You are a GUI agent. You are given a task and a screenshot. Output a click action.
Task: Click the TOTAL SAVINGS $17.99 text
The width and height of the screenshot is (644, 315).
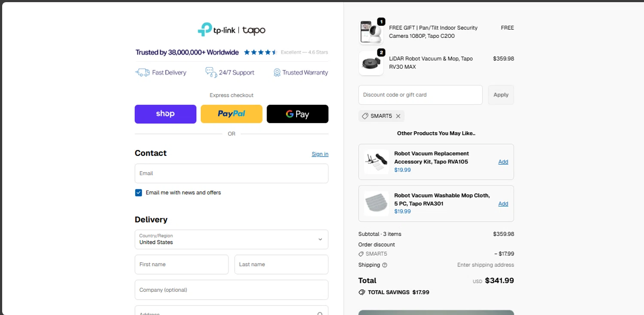[x=398, y=292]
